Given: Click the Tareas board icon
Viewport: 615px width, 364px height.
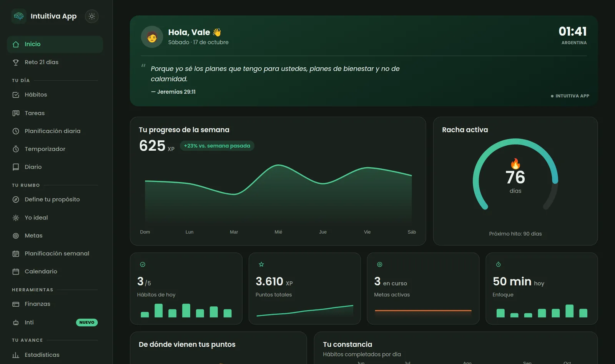Looking at the screenshot, I should [16, 113].
